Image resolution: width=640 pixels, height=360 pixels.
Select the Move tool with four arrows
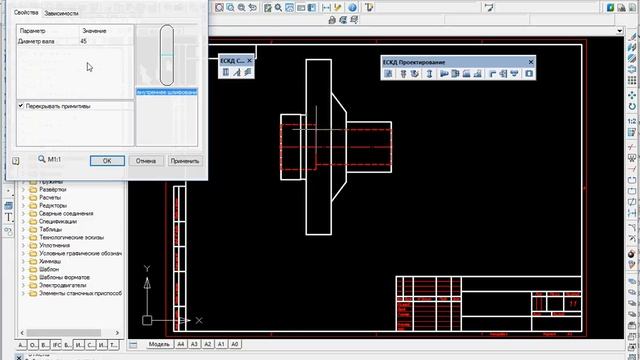(x=632, y=95)
